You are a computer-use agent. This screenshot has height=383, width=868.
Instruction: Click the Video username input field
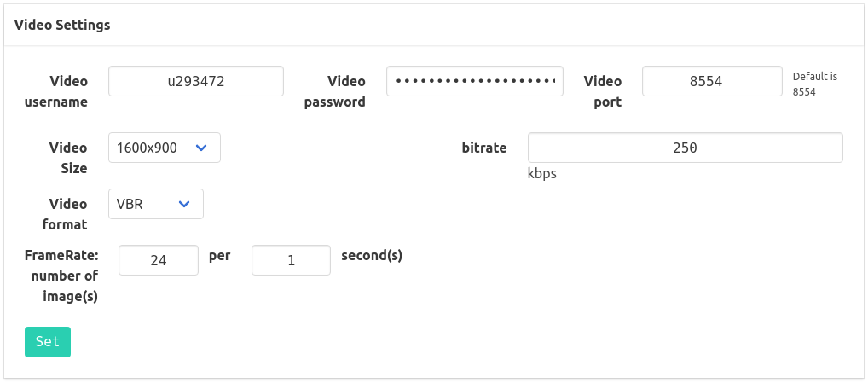pos(195,81)
